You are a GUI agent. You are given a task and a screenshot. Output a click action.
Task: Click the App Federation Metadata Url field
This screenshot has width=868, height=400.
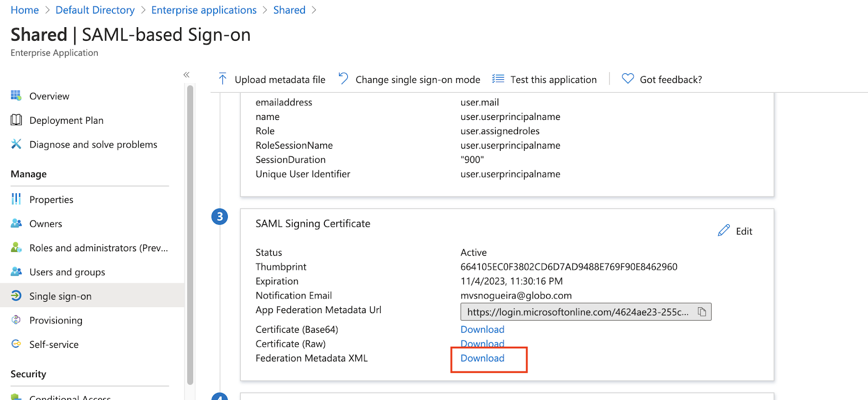[586, 312]
